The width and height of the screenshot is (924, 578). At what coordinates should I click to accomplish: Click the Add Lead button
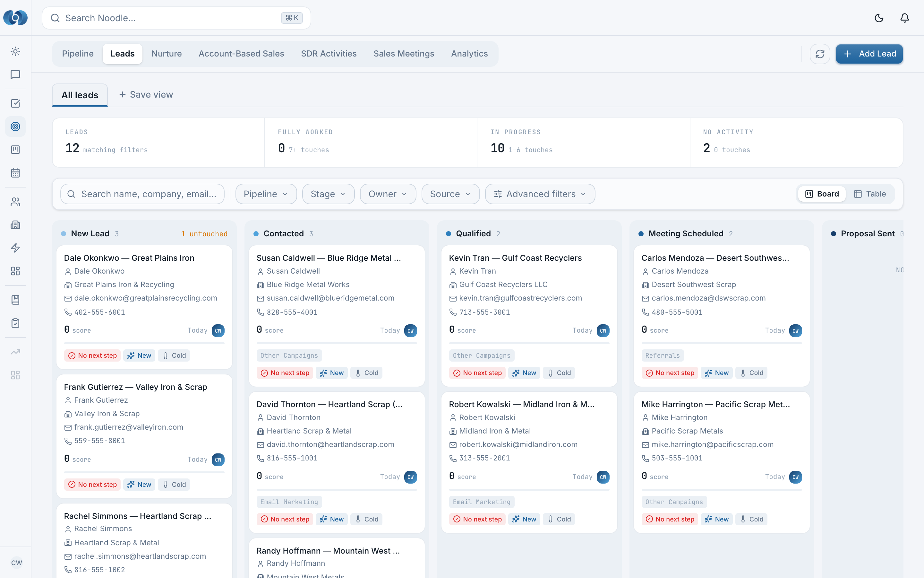pos(869,54)
